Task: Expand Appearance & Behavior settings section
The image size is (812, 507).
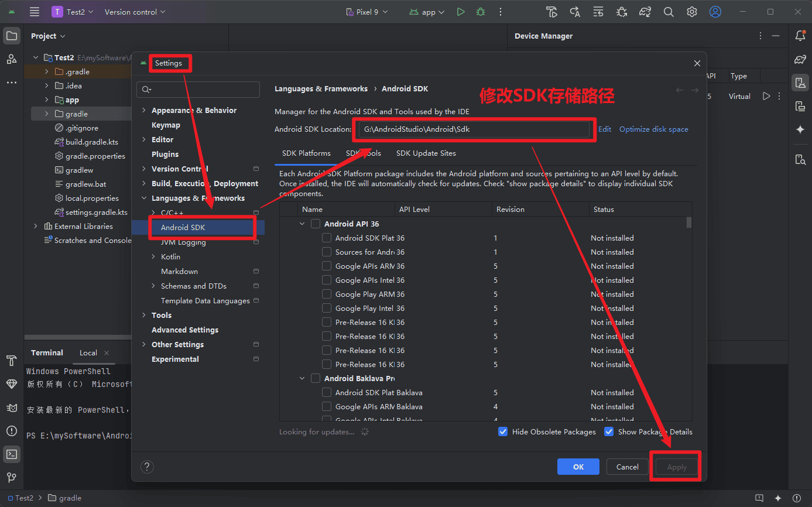Action: pos(144,110)
